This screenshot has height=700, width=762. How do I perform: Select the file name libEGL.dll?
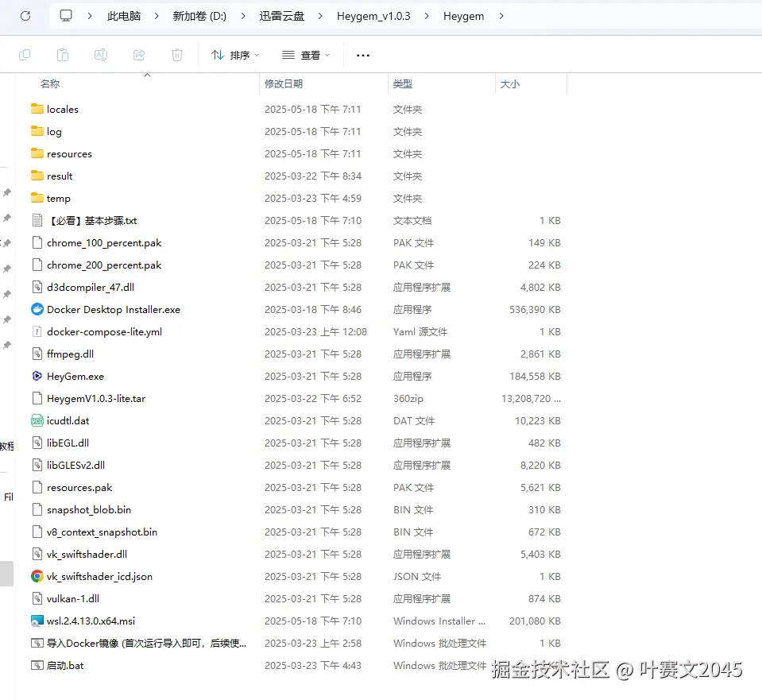pyautogui.click(x=68, y=443)
